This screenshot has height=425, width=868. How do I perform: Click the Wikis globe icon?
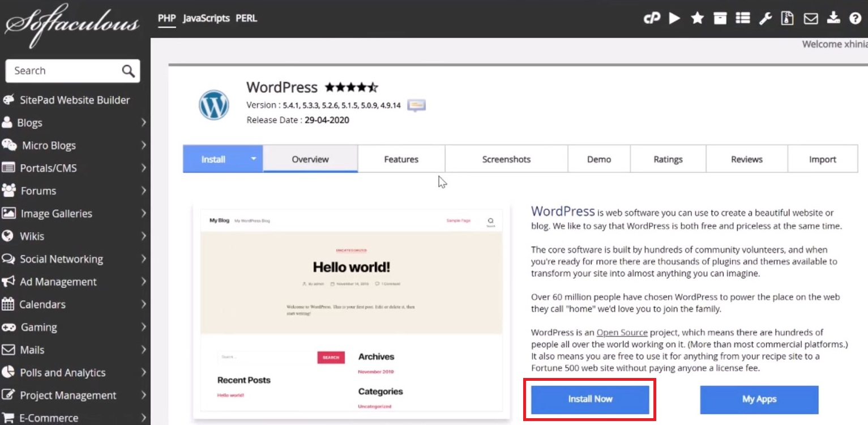click(x=7, y=236)
